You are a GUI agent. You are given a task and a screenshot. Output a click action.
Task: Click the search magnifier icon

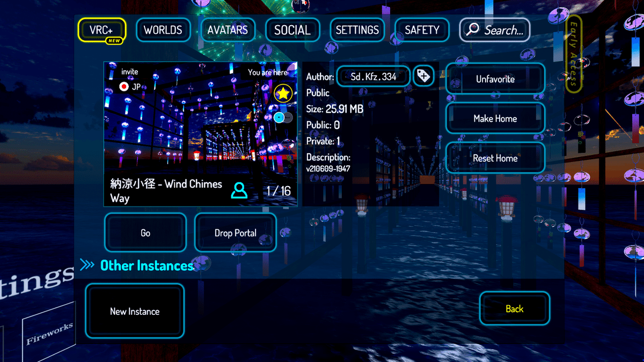click(x=472, y=29)
